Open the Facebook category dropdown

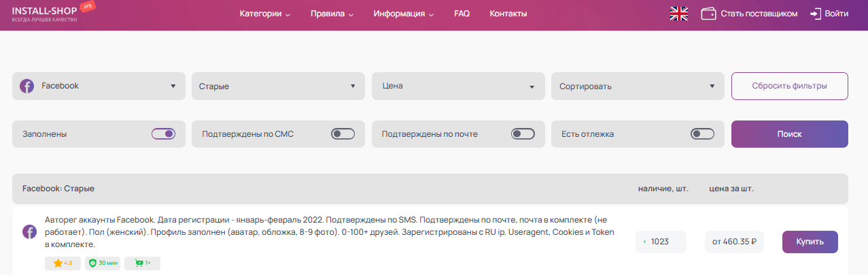click(x=99, y=86)
